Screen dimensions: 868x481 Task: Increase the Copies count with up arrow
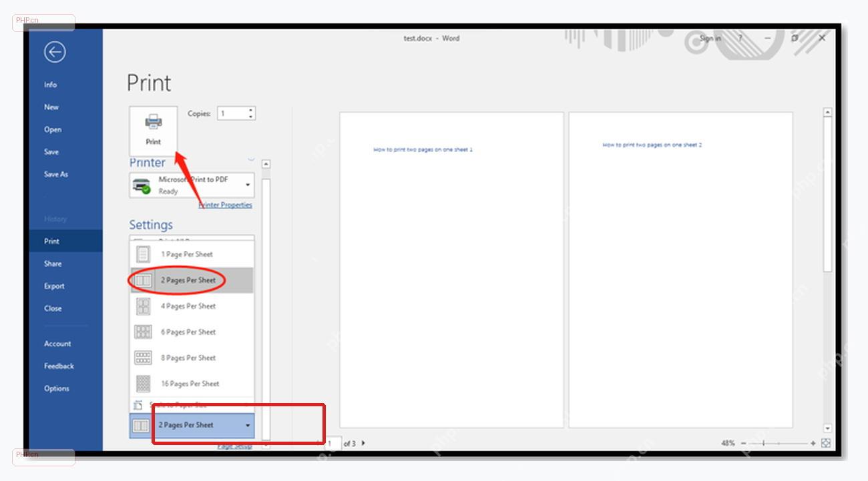[250, 110]
